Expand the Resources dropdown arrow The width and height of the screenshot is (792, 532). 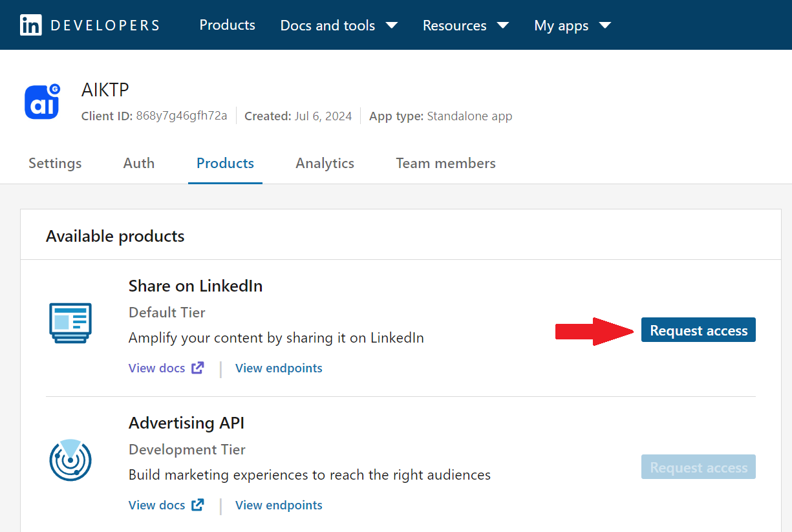[503, 25]
